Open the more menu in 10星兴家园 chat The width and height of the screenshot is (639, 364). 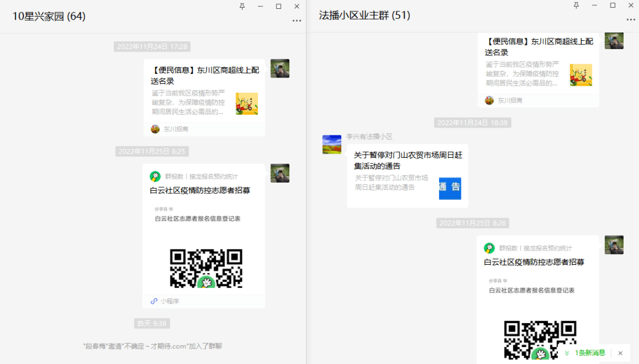click(296, 21)
